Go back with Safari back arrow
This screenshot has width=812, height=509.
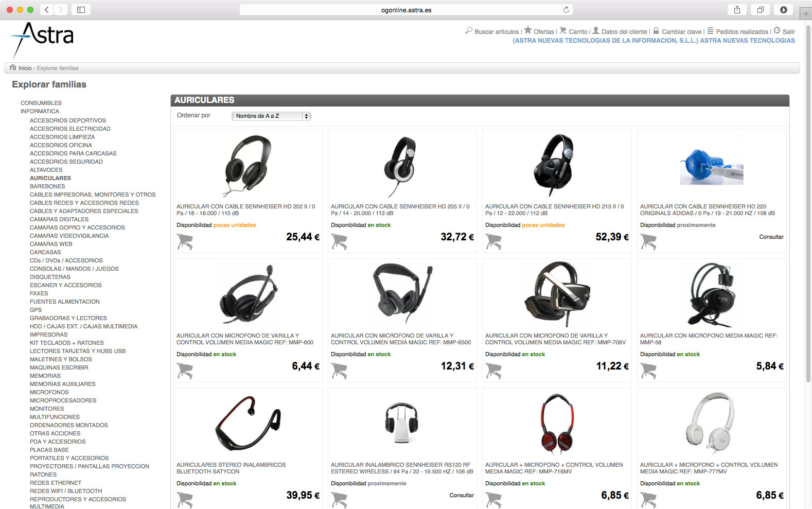point(46,9)
